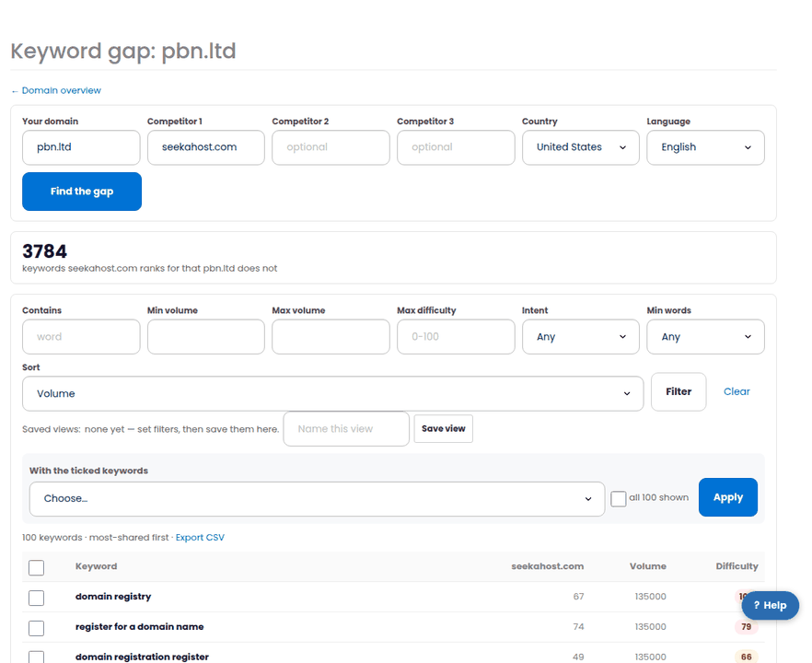Click the Max difficulty input
812x663 pixels.
[456, 337]
